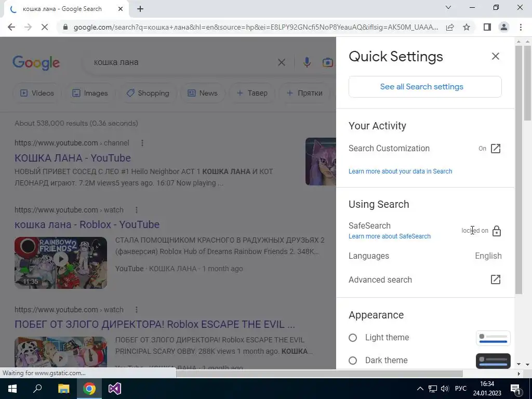Viewport: 532px width, 399px height.
Task: Switch input language РУС indicator
Action: click(460, 389)
